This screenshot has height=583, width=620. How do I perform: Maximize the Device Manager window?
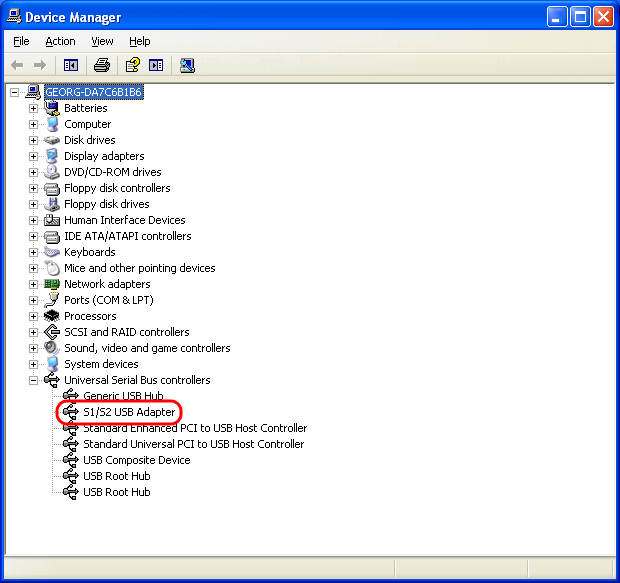580,17
